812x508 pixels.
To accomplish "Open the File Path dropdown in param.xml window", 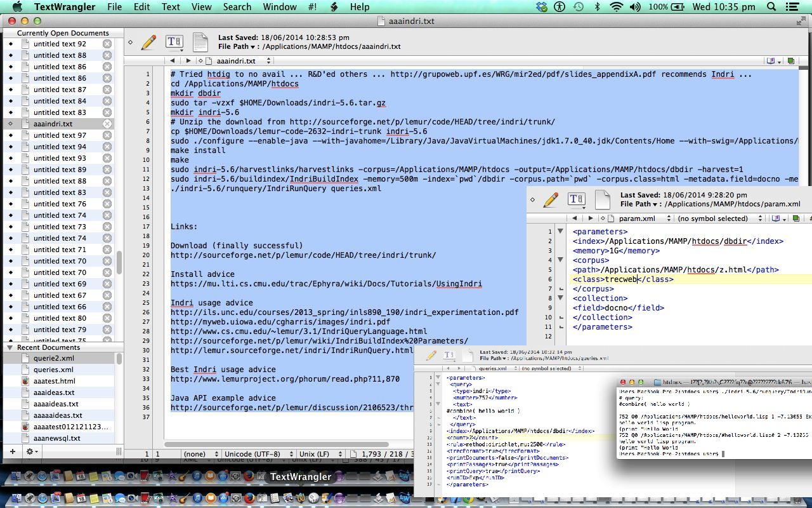I will tap(638, 204).
